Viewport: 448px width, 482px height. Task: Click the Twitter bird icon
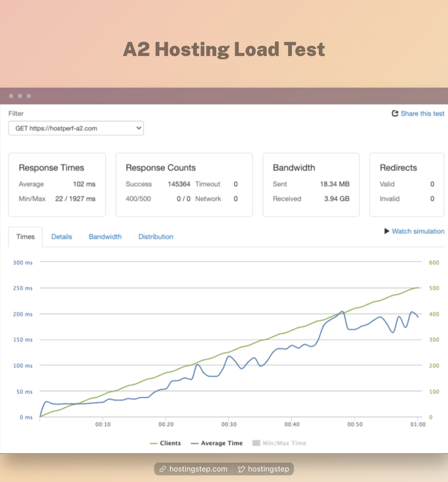pyautogui.click(x=241, y=469)
